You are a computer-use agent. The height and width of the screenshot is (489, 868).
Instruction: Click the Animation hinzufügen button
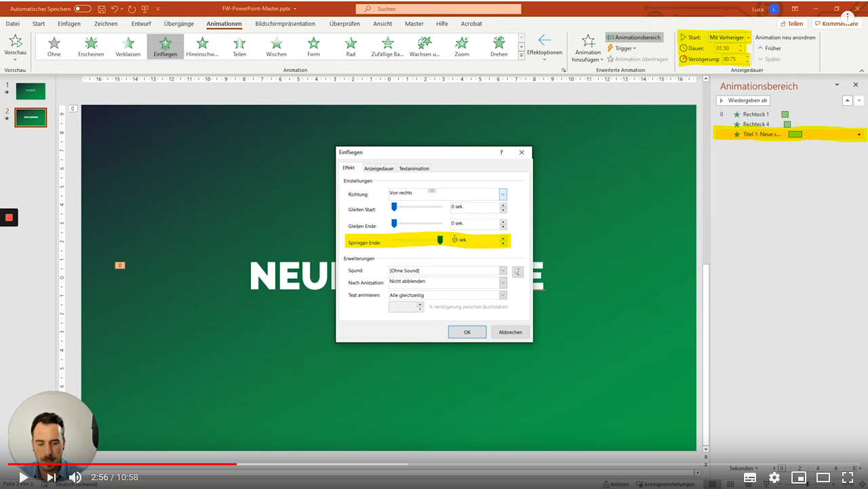pos(588,47)
